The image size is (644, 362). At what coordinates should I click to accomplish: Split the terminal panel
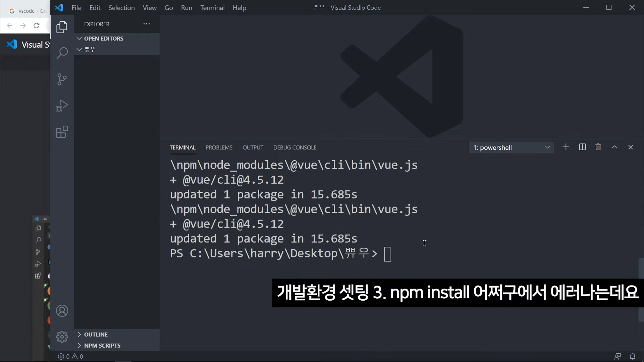point(582,147)
